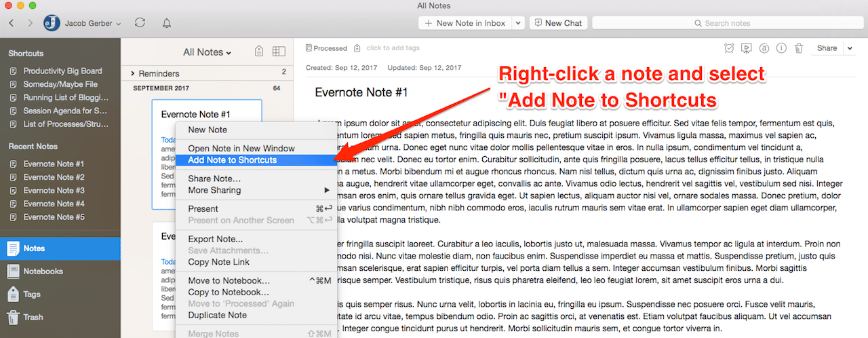Select Notes in the sidebar
Image resolution: width=868 pixels, height=338 pixels.
60,249
